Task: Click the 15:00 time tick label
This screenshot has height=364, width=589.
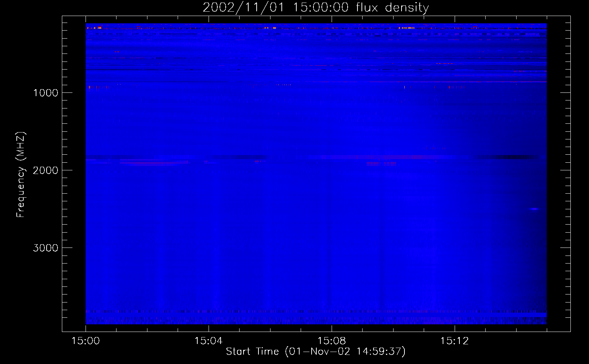Action: pos(86,341)
